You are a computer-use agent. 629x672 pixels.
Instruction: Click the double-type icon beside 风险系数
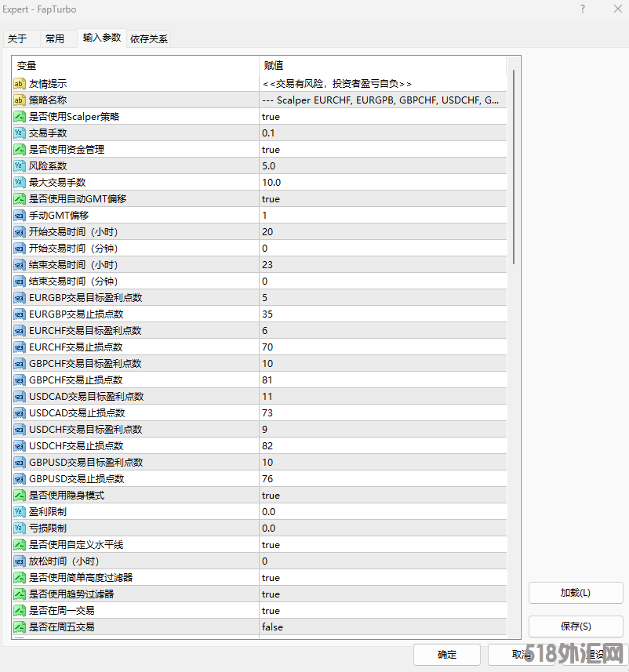pyautogui.click(x=20, y=166)
